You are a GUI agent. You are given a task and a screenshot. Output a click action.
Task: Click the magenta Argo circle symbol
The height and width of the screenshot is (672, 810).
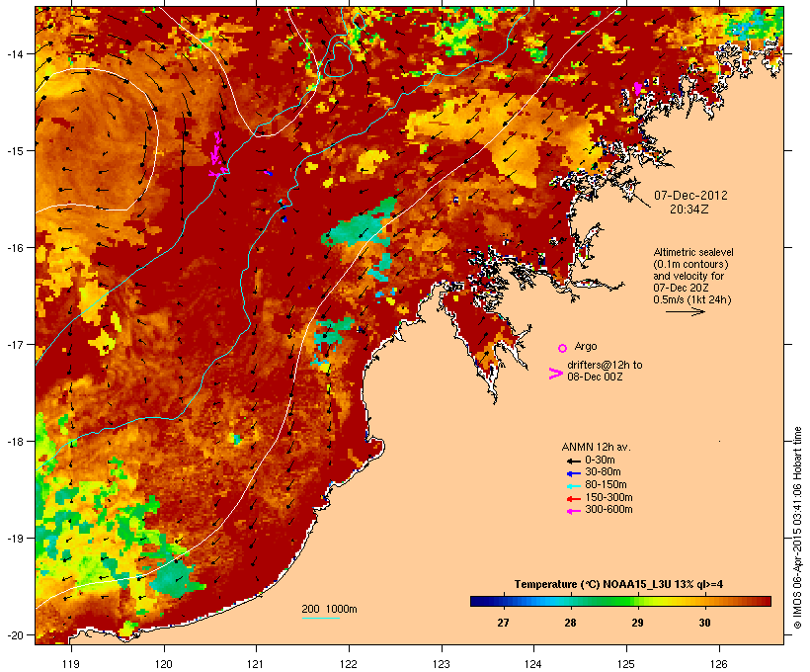coord(563,349)
